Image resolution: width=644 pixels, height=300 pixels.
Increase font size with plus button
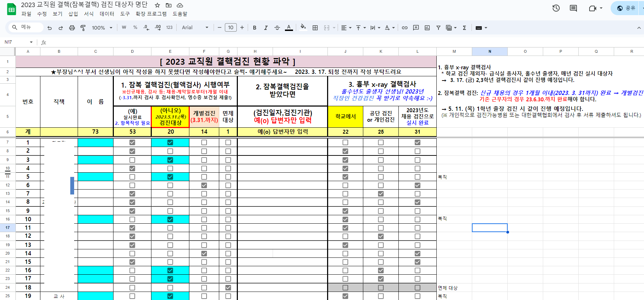point(242,28)
